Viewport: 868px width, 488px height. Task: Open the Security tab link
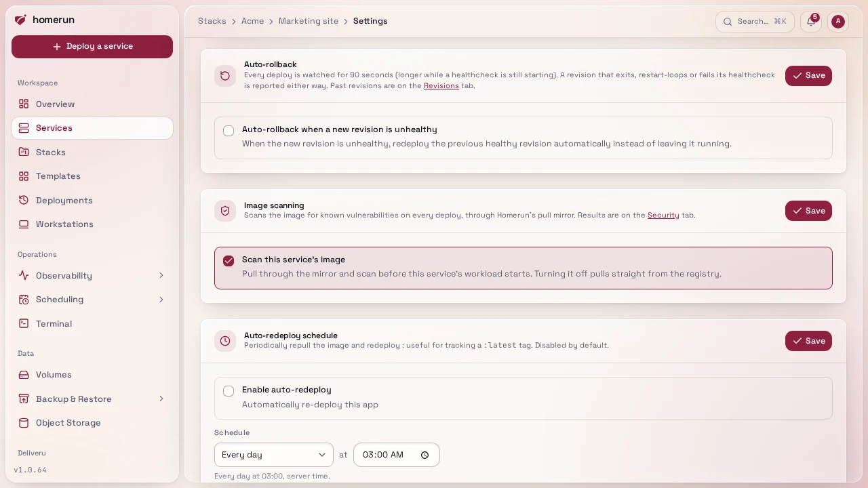(x=663, y=216)
